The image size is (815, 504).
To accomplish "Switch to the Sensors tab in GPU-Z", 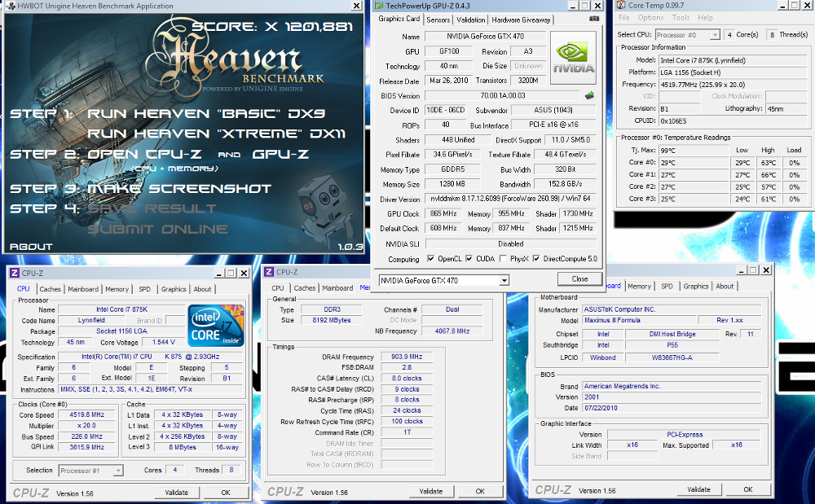I will pyautogui.click(x=438, y=20).
